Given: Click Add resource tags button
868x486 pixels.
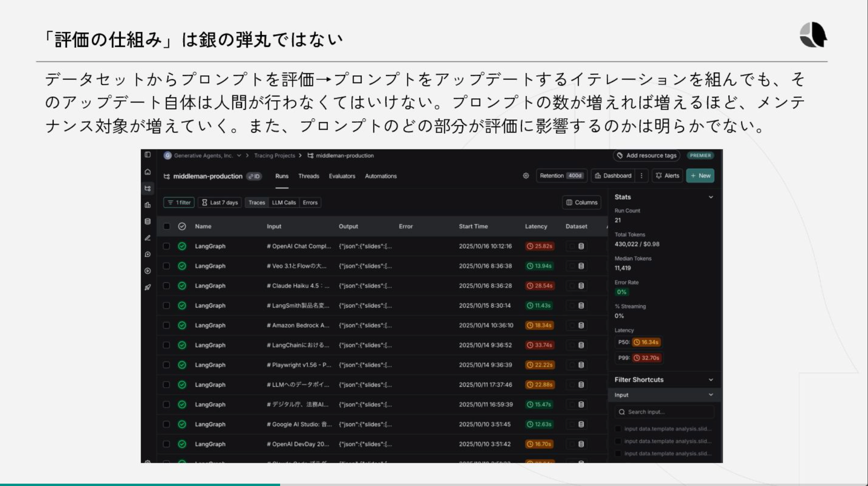Looking at the screenshot, I should click(646, 155).
